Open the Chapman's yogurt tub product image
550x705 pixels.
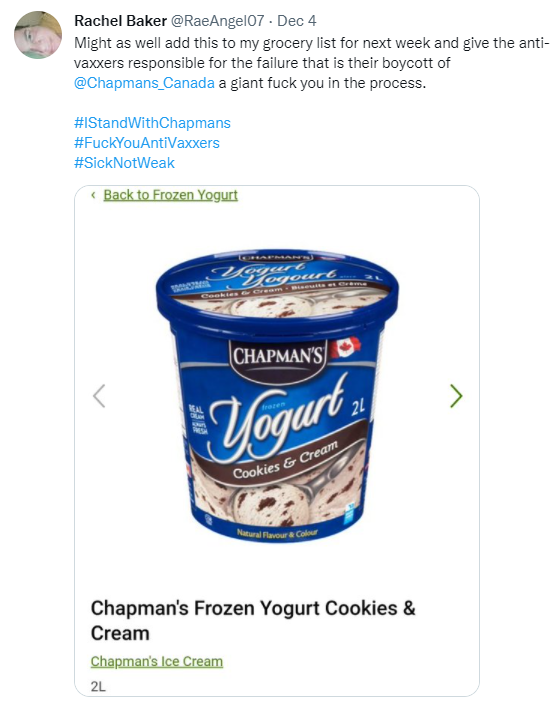(x=277, y=396)
